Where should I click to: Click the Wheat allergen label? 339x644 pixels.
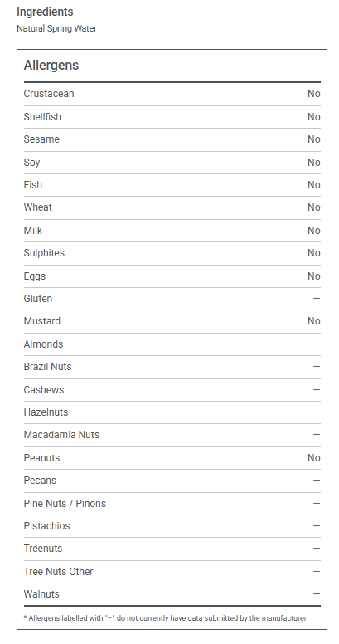[x=38, y=207]
